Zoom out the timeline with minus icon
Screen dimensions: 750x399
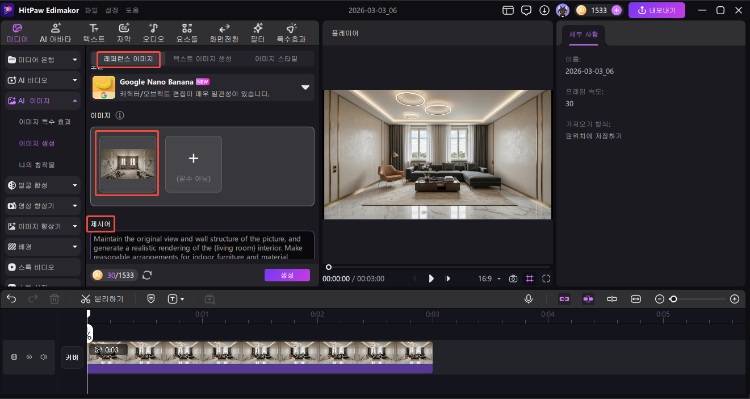pyautogui.click(x=659, y=299)
